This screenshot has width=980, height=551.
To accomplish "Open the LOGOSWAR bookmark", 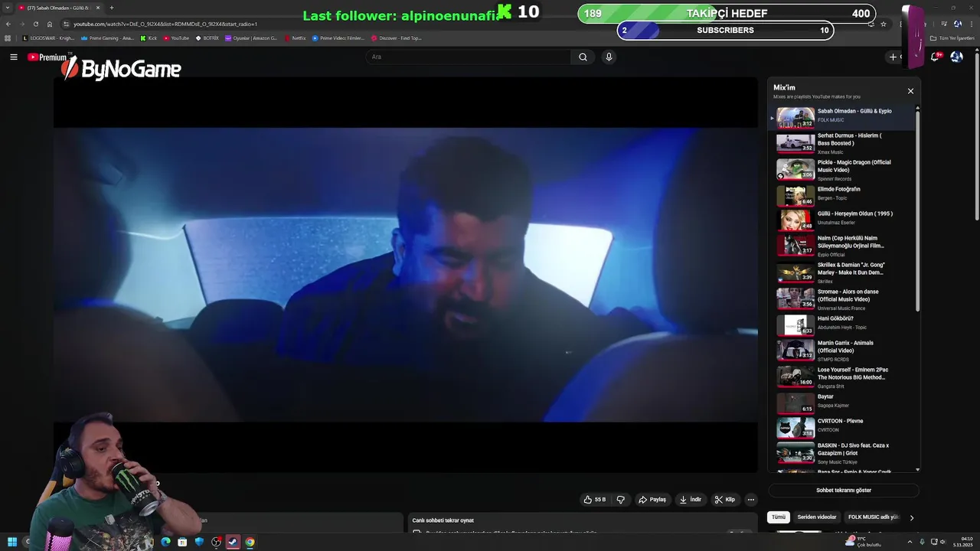I will 49,38.
